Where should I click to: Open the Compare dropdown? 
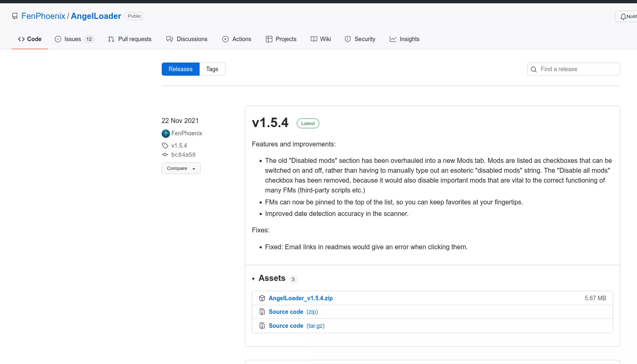coord(181,168)
